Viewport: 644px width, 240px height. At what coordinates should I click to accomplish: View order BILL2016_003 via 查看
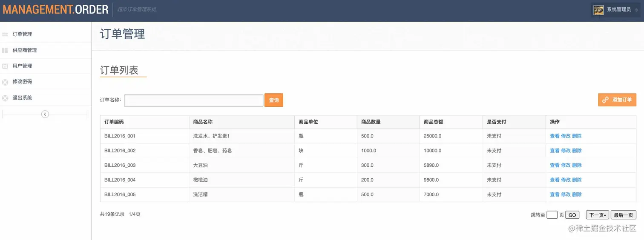pyautogui.click(x=555, y=165)
